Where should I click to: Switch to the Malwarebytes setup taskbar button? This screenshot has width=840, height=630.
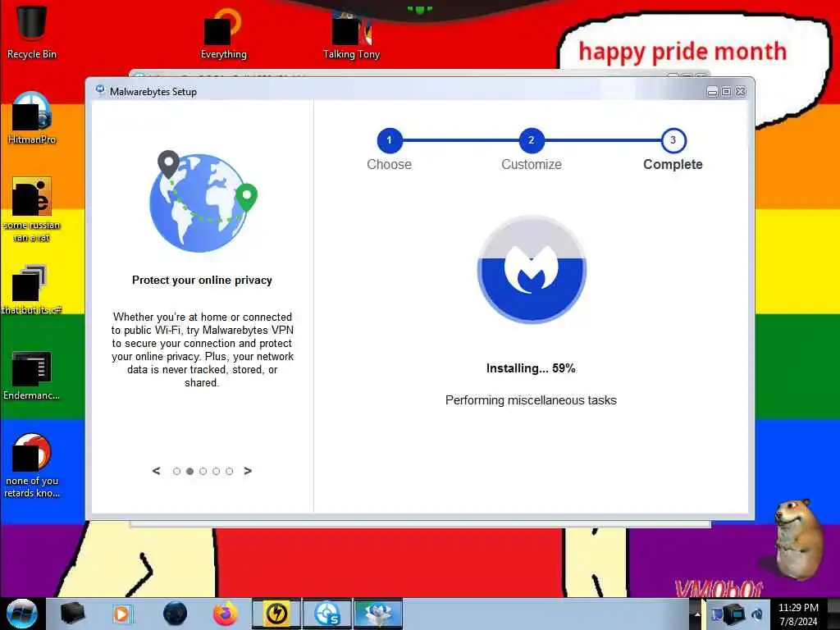378,614
